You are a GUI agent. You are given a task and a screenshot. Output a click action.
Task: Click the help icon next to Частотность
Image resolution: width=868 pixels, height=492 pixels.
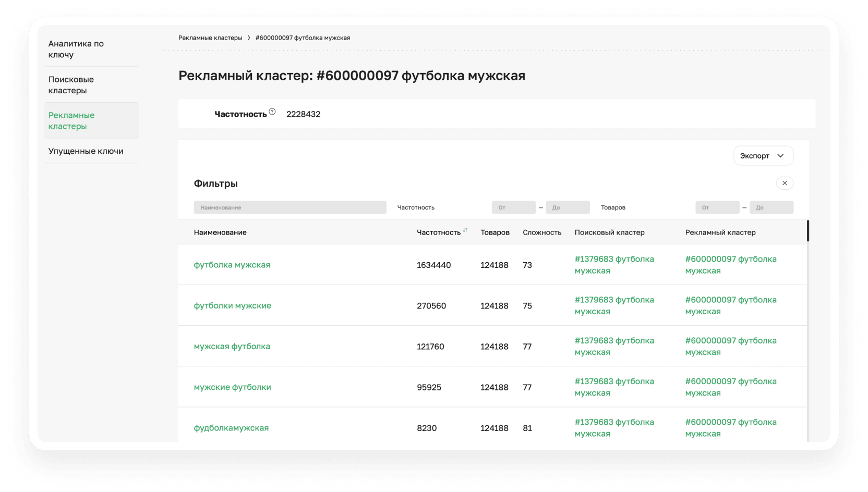tap(272, 112)
